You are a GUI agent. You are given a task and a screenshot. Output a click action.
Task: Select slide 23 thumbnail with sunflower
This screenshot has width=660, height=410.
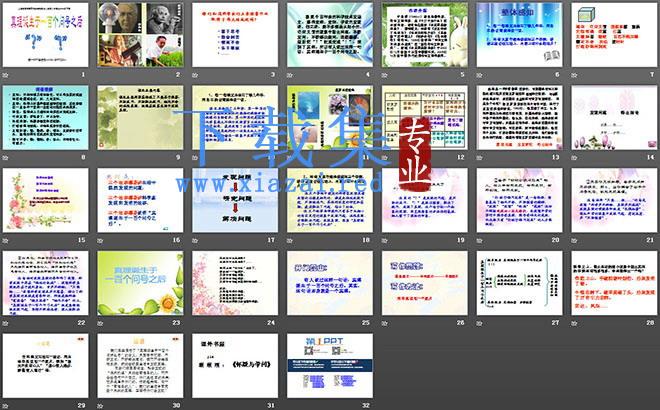(x=140, y=283)
